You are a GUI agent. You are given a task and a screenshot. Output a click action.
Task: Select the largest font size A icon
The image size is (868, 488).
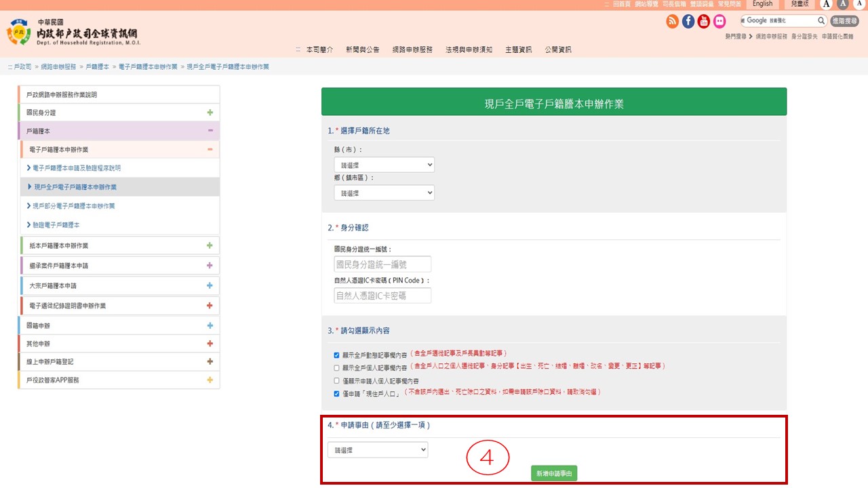pos(826,4)
